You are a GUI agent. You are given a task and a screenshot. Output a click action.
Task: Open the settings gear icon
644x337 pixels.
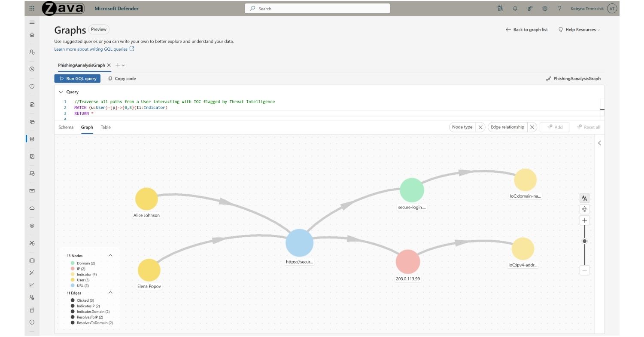[545, 9]
